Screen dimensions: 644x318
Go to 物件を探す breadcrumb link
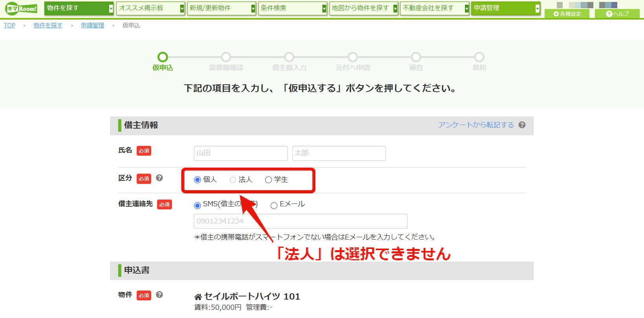48,25
